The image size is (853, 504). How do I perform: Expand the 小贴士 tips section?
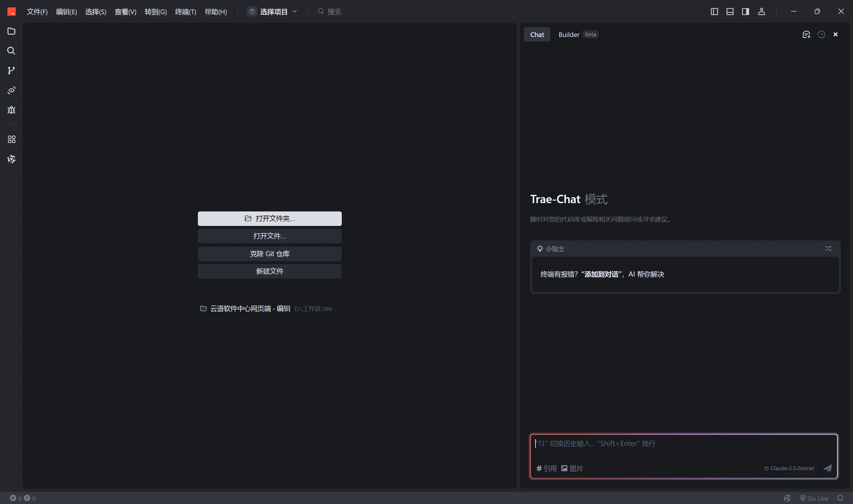pyautogui.click(x=828, y=248)
